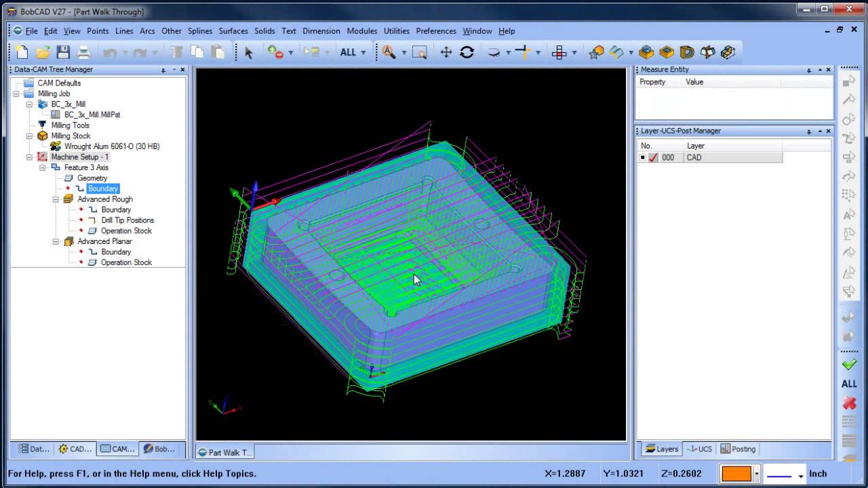Screen dimensions: 868x488
Task: Click the Print icon
Action: point(84,52)
